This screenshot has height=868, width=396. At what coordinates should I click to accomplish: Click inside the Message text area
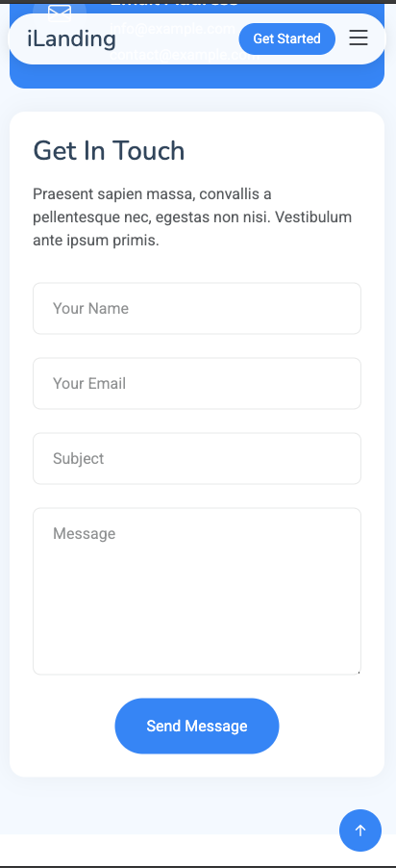pyautogui.click(x=197, y=591)
